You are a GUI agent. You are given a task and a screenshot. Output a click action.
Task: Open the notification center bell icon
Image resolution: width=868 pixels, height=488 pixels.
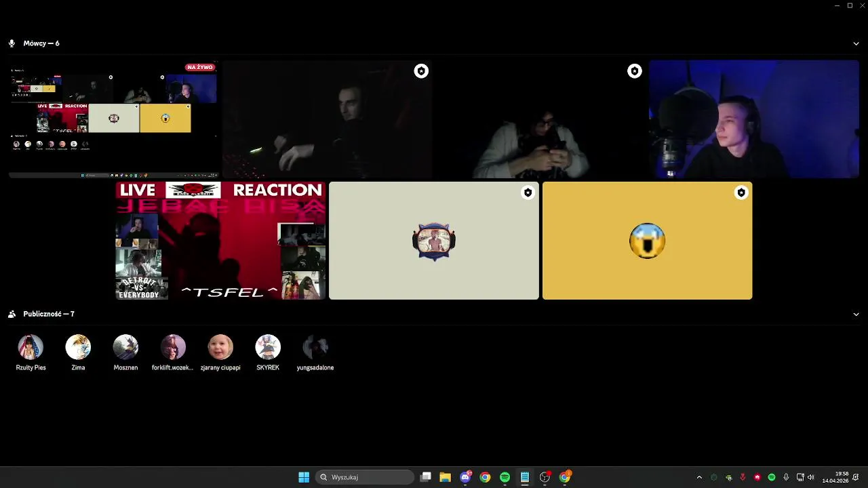click(x=856, y=477)
